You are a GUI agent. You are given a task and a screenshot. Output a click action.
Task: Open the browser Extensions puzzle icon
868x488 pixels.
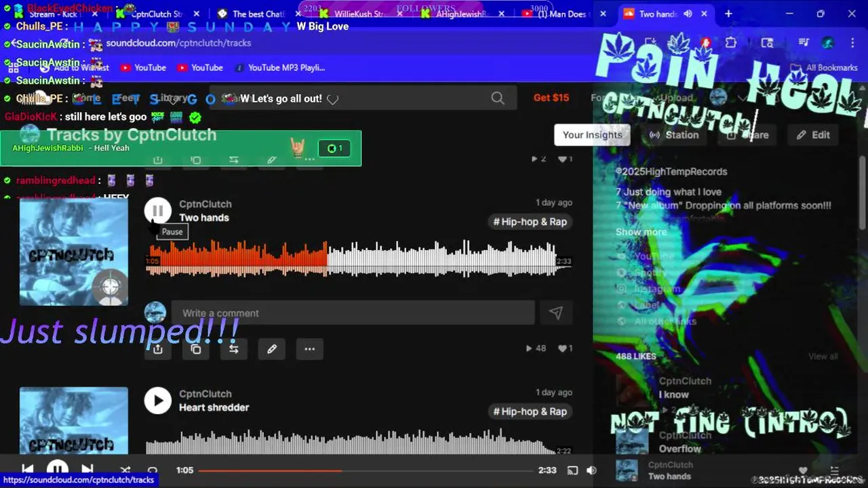coord(730,43)
